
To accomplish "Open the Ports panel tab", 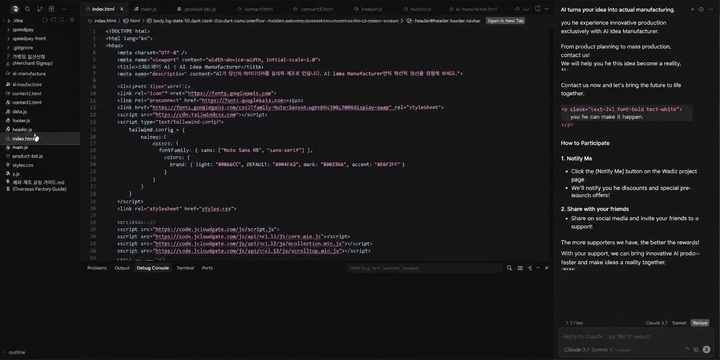I will click(x=207, y=268).
